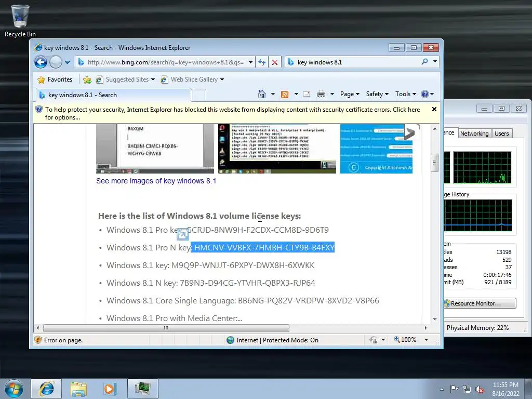
Task: Select the 'key windows 8.1 - Search' tab
Action: coord(113,95)
